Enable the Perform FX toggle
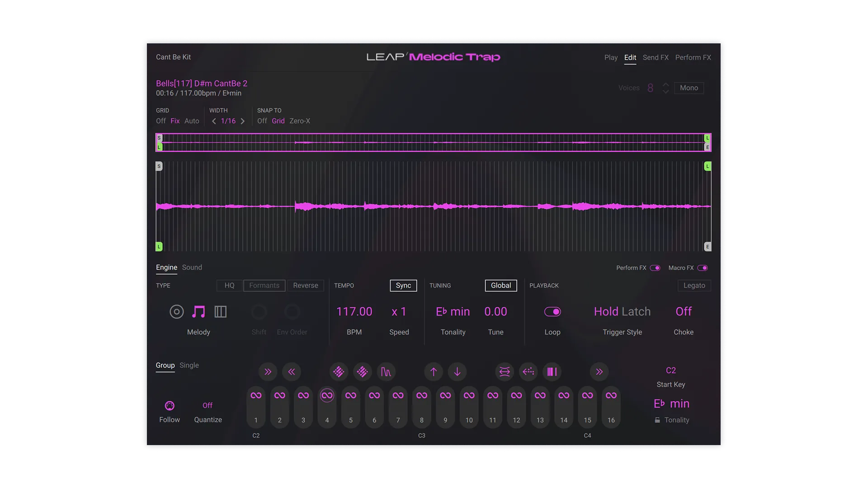Viewport: 868px width, 488px height. 656,267
